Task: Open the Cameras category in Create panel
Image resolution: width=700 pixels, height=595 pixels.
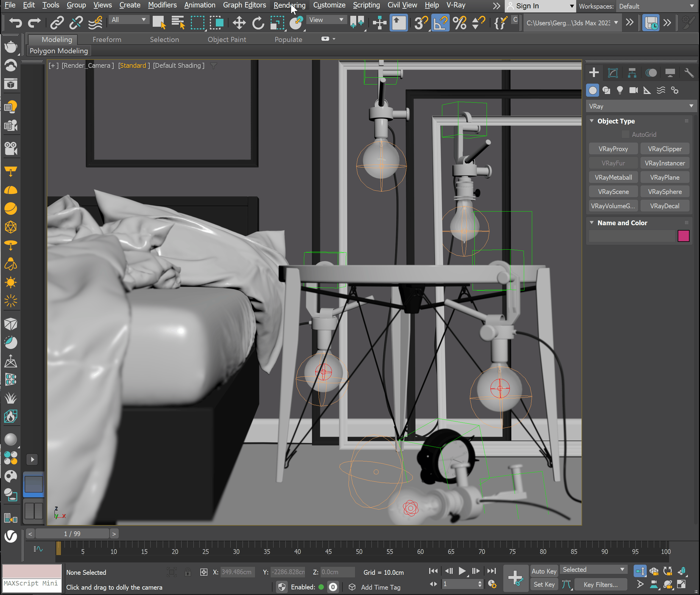Action: (x=634, y=90)
